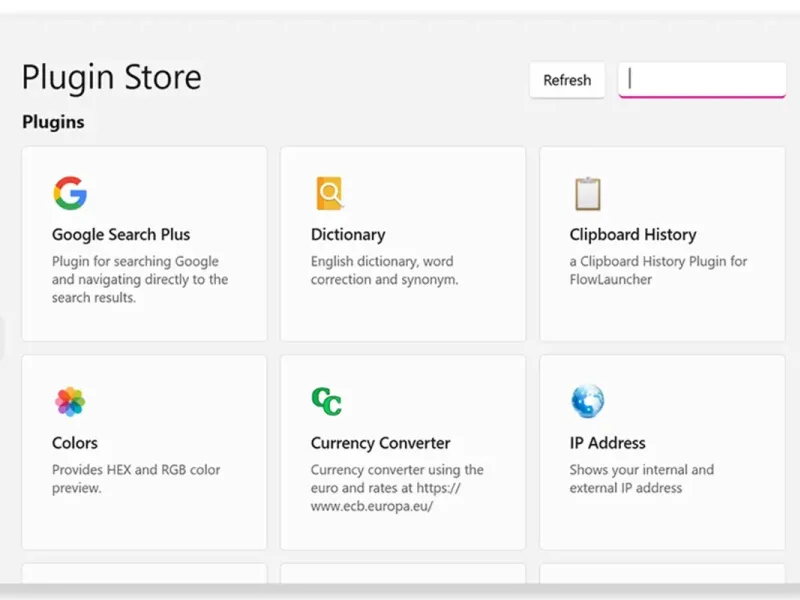Viewport: 800px width, 600px height.
Task: Click the 'English dictionary, word correction' description
Action: point(385,270)
